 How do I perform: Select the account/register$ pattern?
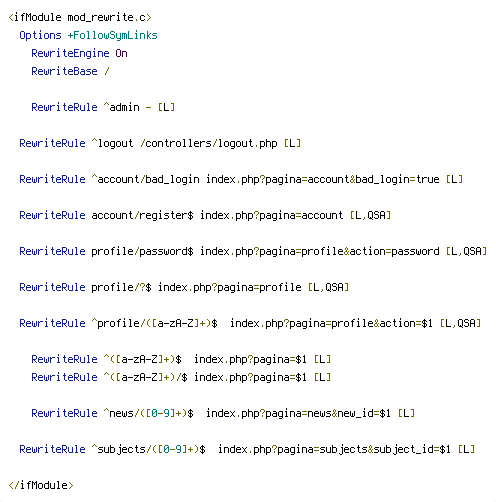[142, 215]
